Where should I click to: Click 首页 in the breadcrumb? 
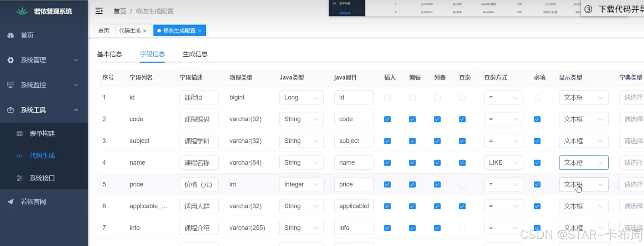click(120, 11)
